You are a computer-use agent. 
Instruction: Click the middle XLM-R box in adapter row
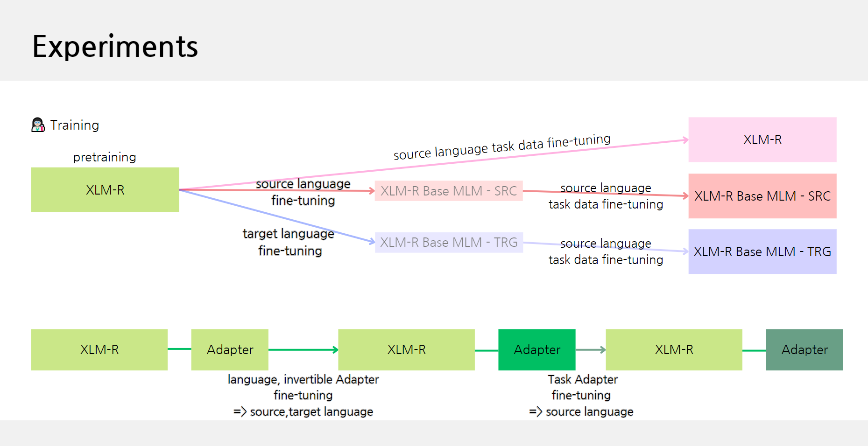407,350
